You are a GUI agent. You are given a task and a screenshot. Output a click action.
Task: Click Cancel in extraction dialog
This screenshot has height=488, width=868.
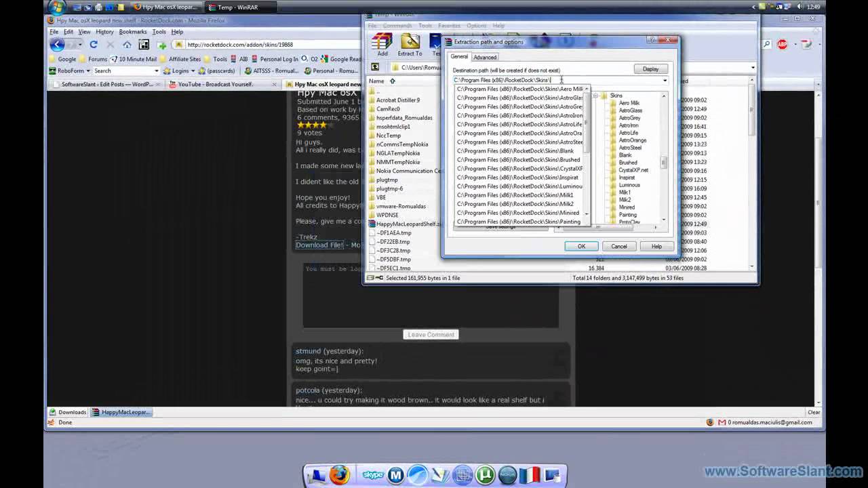pos(619,246)
